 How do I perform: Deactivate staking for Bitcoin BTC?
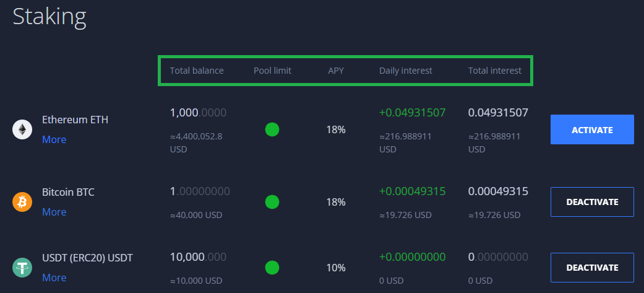[592, 202]
